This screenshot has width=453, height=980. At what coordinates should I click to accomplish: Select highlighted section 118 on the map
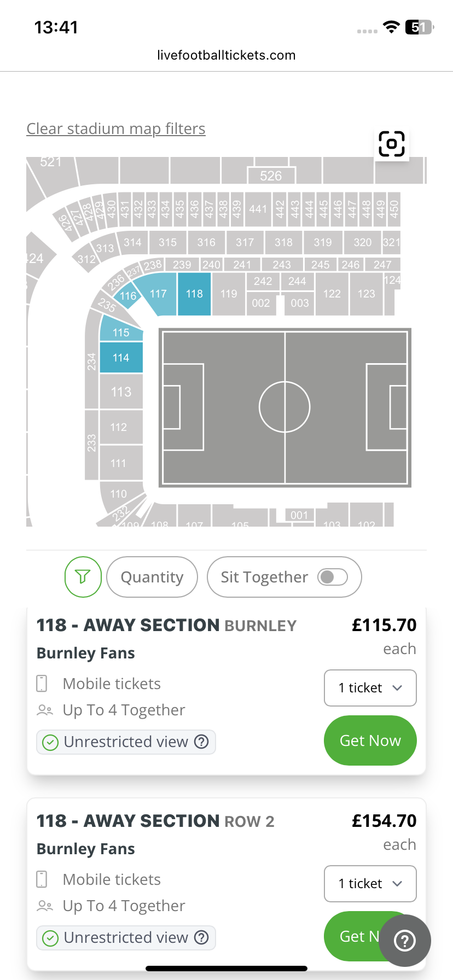pos(194,294)
